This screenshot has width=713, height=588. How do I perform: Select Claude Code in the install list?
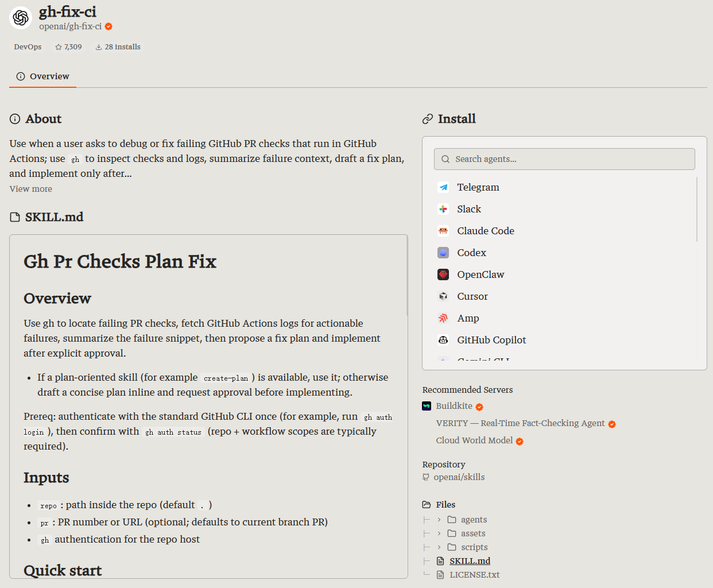click(x=565, y=231)
